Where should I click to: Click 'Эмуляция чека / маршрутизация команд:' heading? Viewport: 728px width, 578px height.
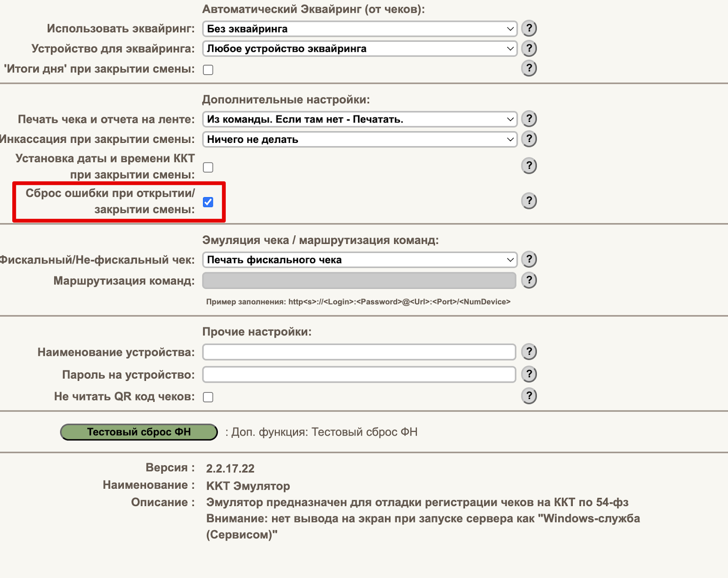coord(320,240)
